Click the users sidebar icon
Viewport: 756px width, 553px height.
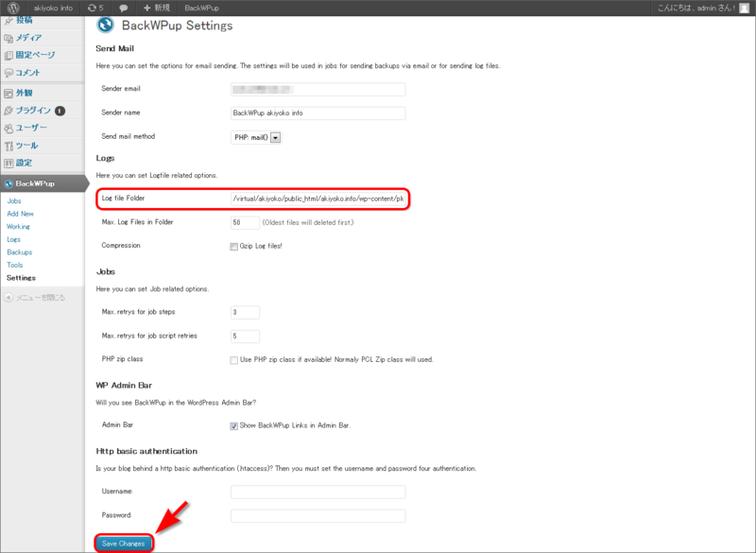tap(9, 129)
